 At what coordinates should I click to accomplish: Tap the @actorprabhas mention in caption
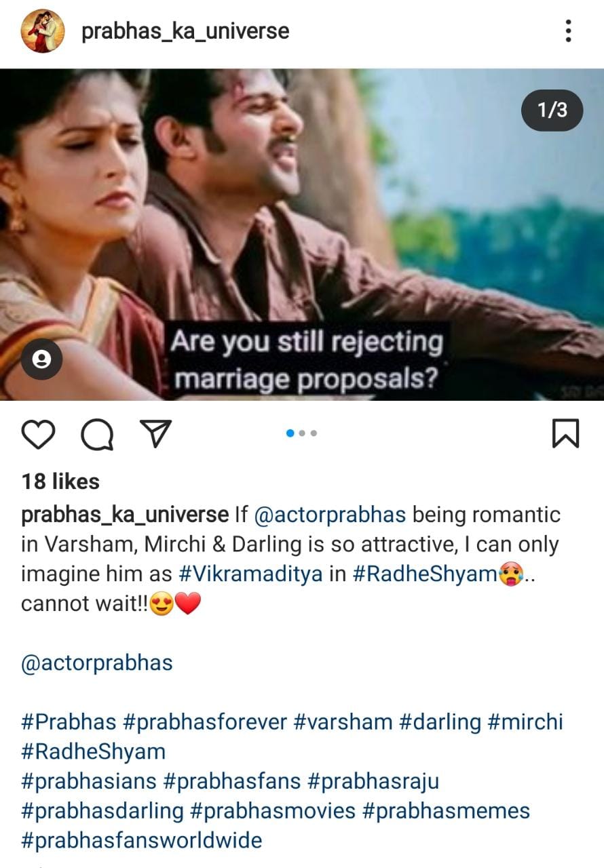[330, 515]
